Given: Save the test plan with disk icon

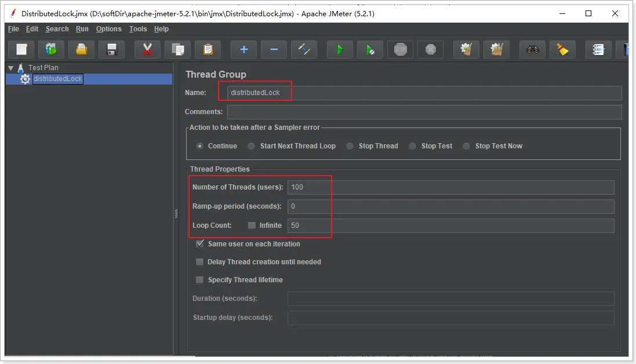Looking at the screenshot, I should tap(111, 49).
